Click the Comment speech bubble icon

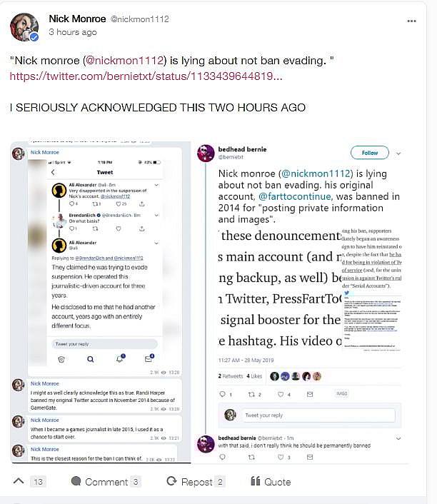click(76, 481)
